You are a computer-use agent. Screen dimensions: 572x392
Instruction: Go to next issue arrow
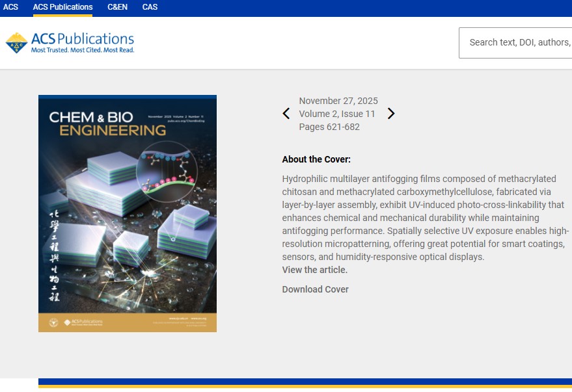tap(391, 114)
